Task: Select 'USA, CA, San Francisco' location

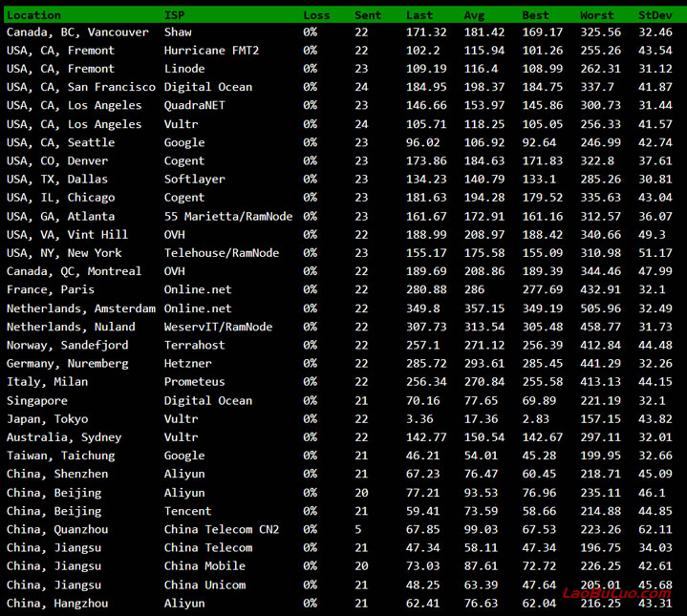Action: coord(81,87)
